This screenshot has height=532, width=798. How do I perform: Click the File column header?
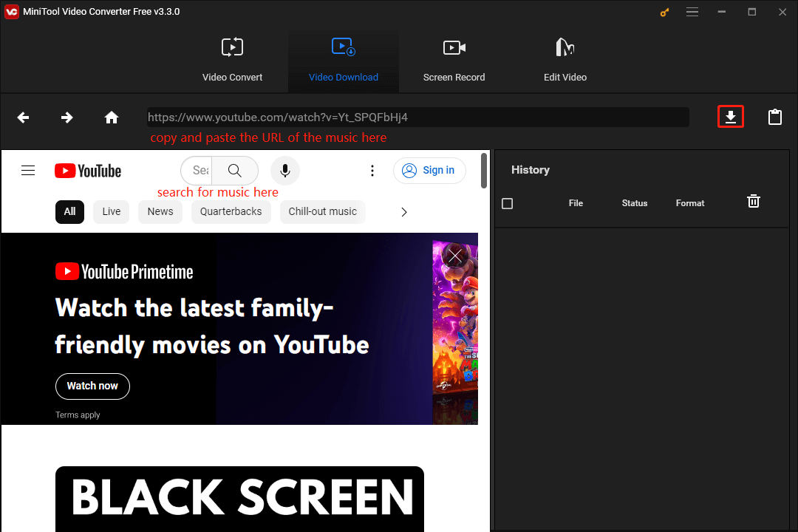click(576, 203)
